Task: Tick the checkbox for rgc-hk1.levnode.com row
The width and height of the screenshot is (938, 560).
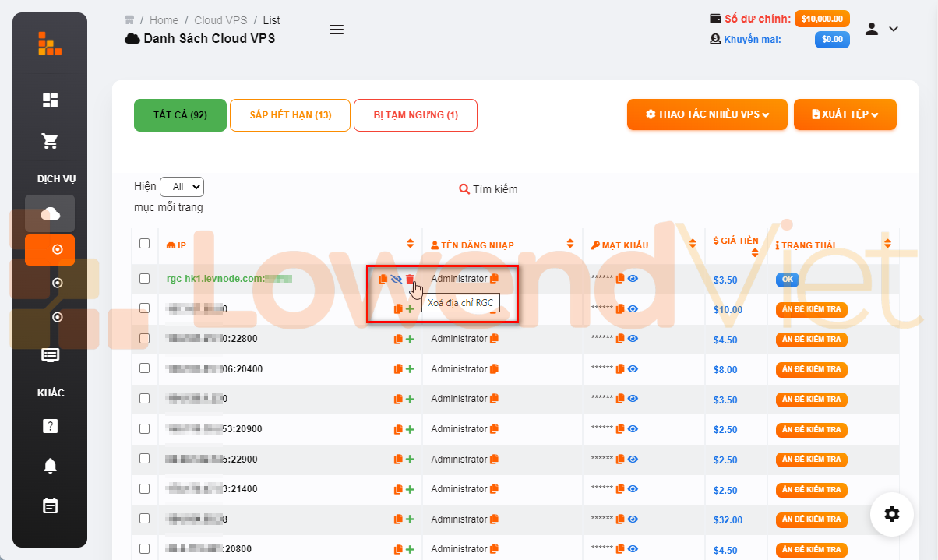Action: tap(144, 278)
